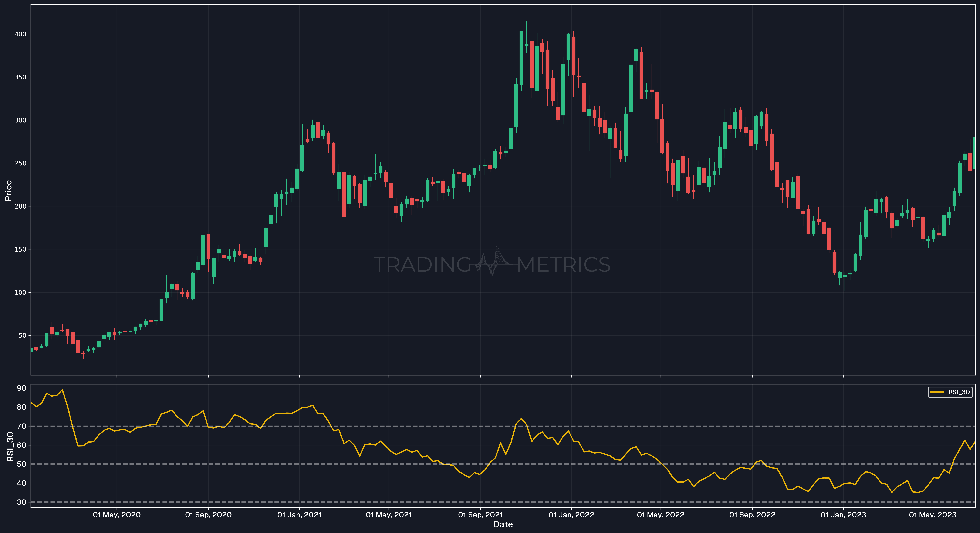Image resolution: width=980 pixels, height=533 pixels.
Task: Click the 40 RSI axis label
Action: pyautogui.click(x=22, y=483)
